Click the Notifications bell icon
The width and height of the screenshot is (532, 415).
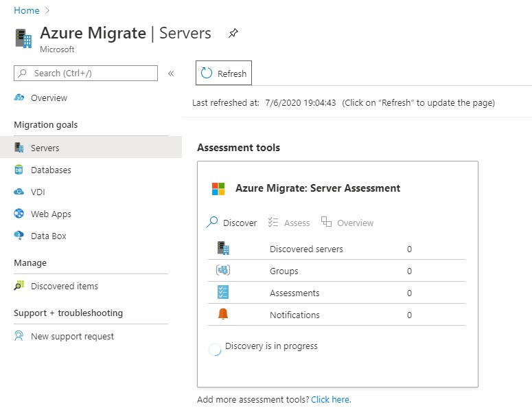click(223, 314)
